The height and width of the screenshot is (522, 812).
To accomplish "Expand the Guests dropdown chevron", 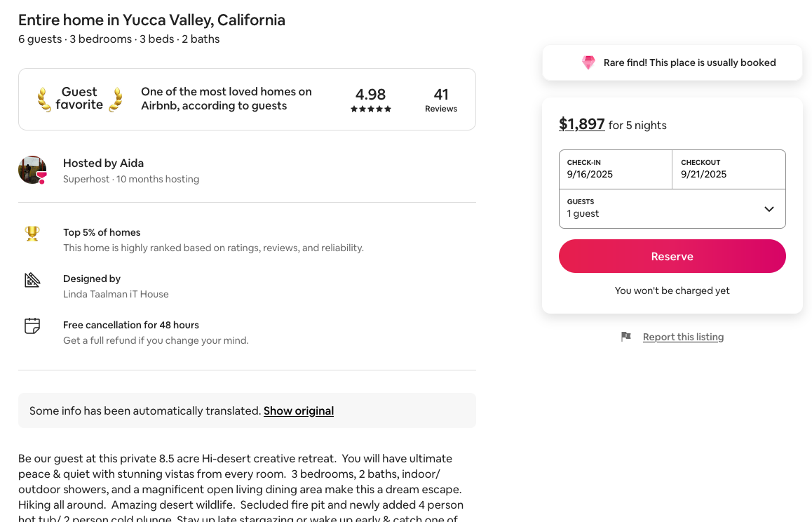I will click(769, 209).
